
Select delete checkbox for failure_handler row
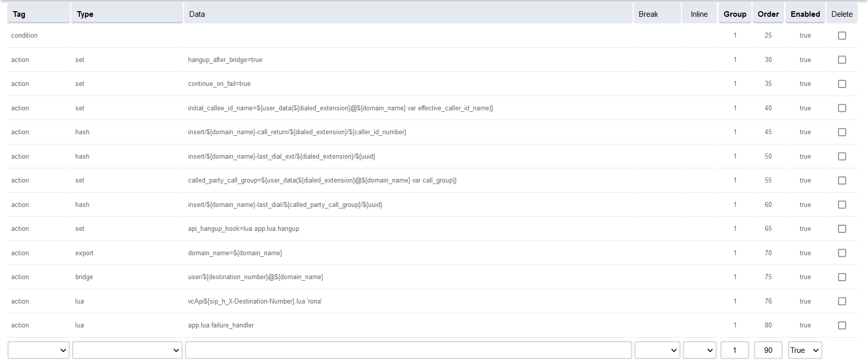click(x=842, y=325)
